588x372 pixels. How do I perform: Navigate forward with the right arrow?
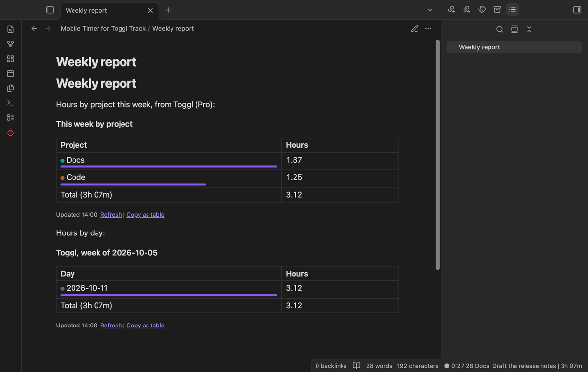pos(48,29)
